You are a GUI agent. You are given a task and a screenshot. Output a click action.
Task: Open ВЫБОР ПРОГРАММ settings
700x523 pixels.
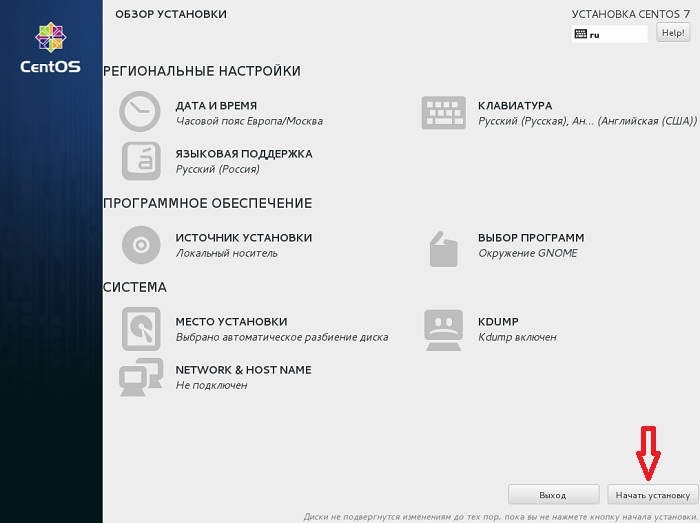coord(531,238)
